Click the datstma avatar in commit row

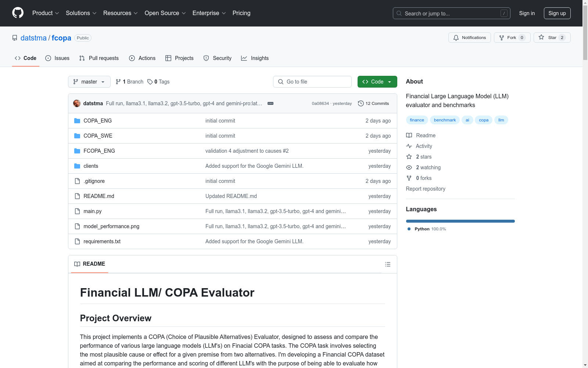pos(77,103)
